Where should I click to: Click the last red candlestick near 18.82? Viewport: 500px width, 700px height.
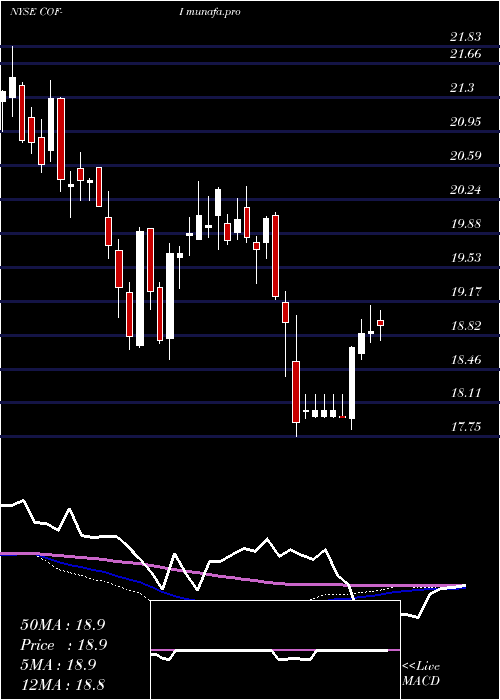(x=380, y=323)
